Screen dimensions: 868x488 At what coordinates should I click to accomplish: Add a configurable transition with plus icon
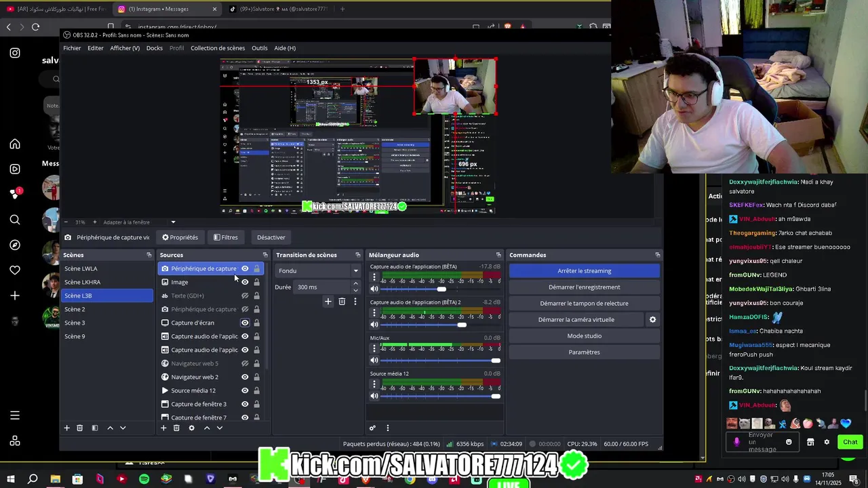tap(328, 301)
